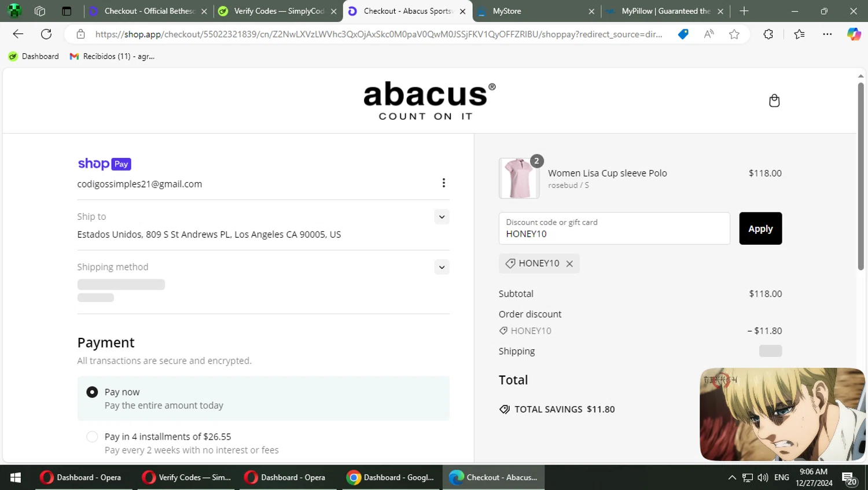Click the Los Angeles shipping address text

[209, 234]
